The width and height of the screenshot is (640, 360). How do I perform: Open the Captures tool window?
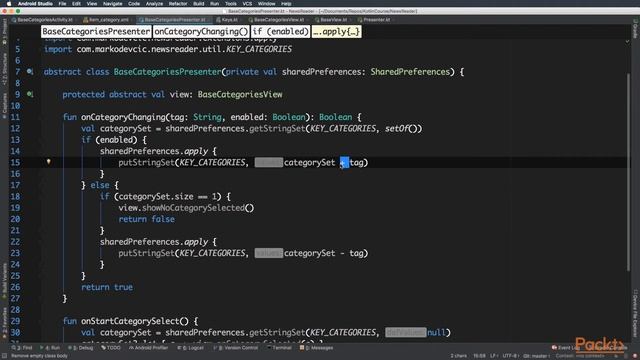point(4,105)
